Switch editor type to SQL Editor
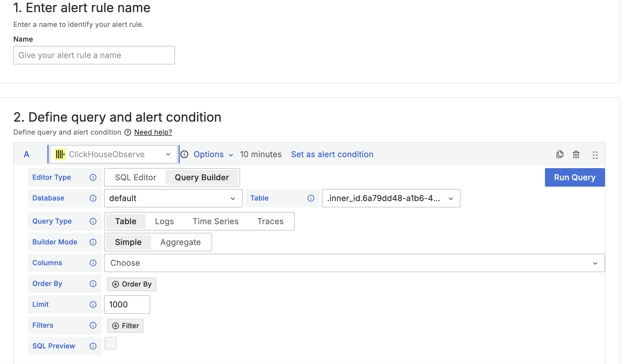This screenshot has height=364, width=627. pyautogui.click(x=136, y=177)
